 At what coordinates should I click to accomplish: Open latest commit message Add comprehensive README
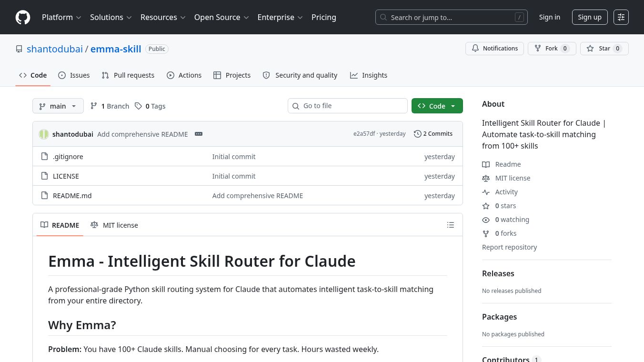point(142,134)
